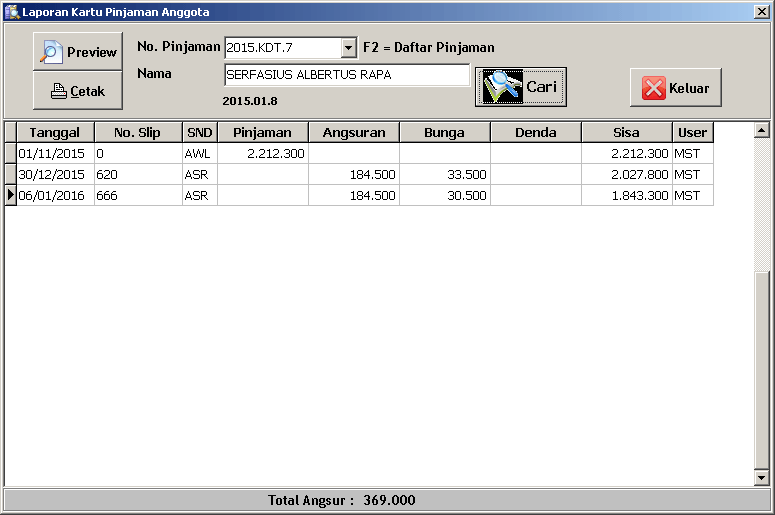Click the SND column header
The height and width of the screenshot is (515, 775).
pyautogui.click(x=200, y=132)
